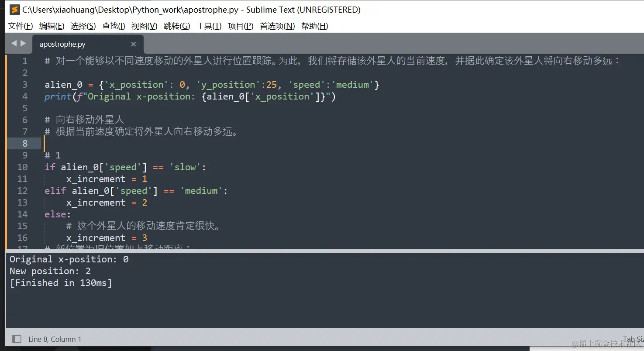This screenshot has height=351, width=644.
Task: Click the comment '# 向右移动外星人'
Action: [x=84, y=120]
